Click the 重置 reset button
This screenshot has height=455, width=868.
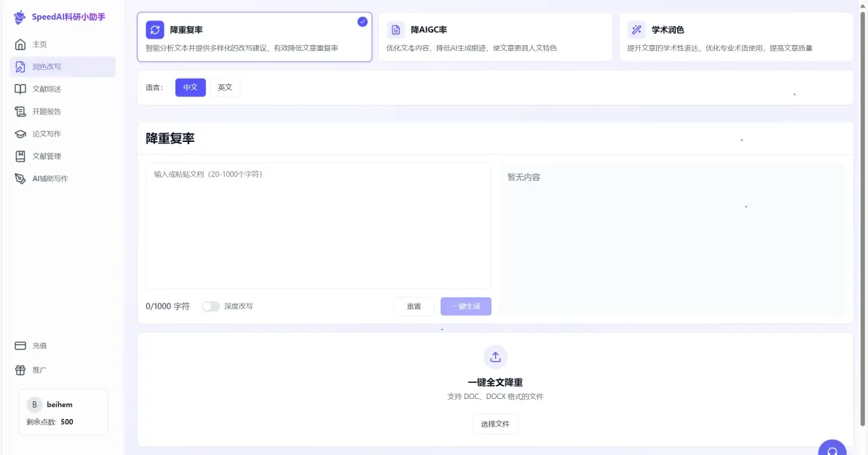[x=414, y=306]
